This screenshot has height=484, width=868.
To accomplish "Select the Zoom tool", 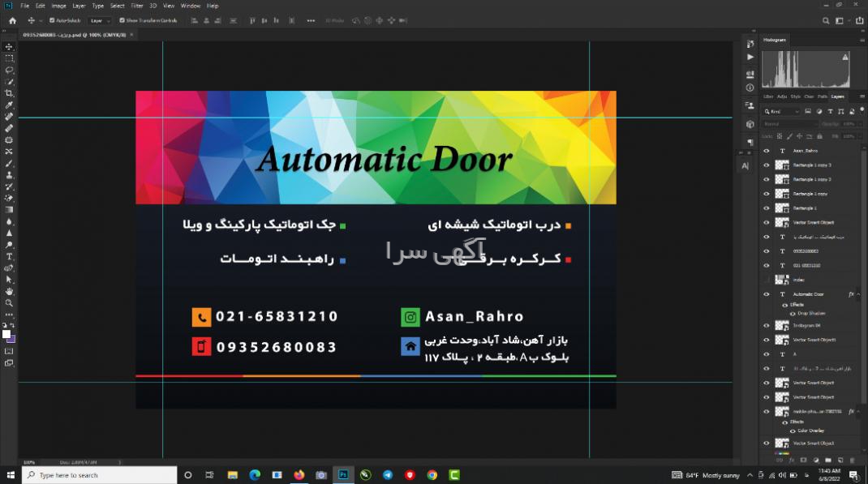I will [x=9, y=303].
